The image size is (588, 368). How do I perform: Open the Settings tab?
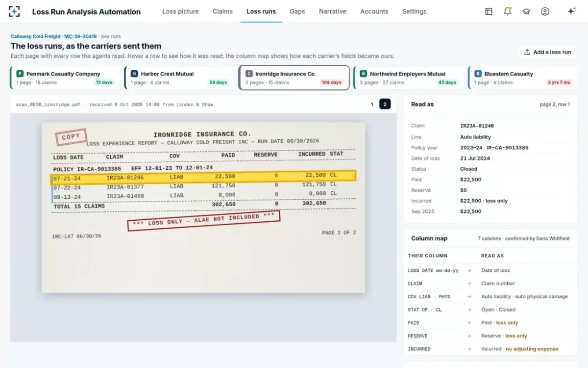pos(415,11)
